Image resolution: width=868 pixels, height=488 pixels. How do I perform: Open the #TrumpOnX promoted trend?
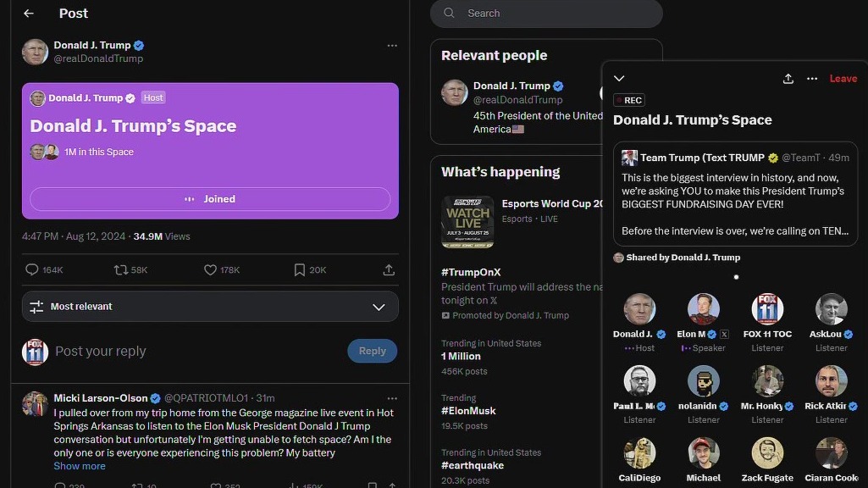[471, 272]
